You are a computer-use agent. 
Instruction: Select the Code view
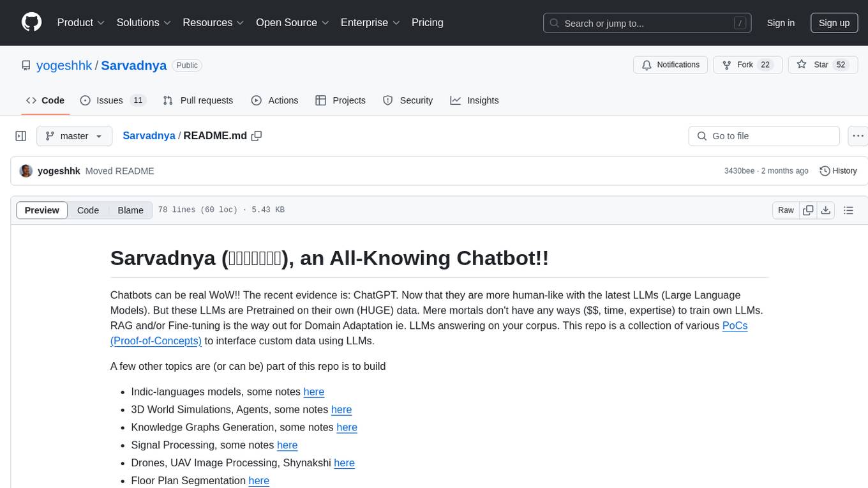tap(88, 210)
